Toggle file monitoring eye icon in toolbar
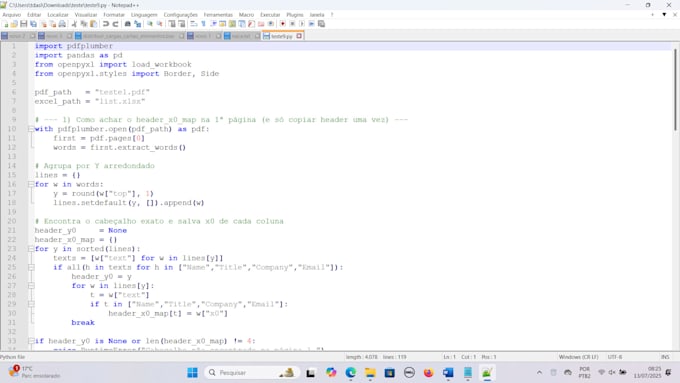The height and width of the screenshot is (383, 680). [x=271, y=24]
